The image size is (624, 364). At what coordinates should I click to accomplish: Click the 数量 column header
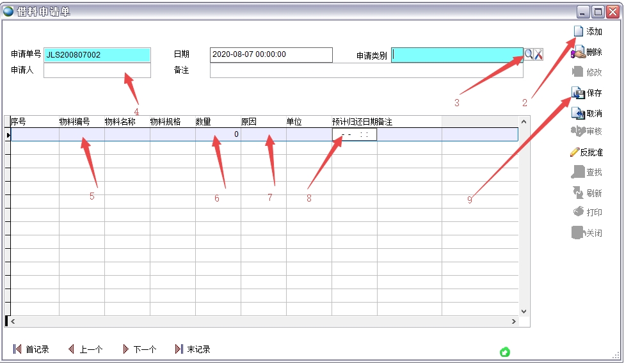218,122
